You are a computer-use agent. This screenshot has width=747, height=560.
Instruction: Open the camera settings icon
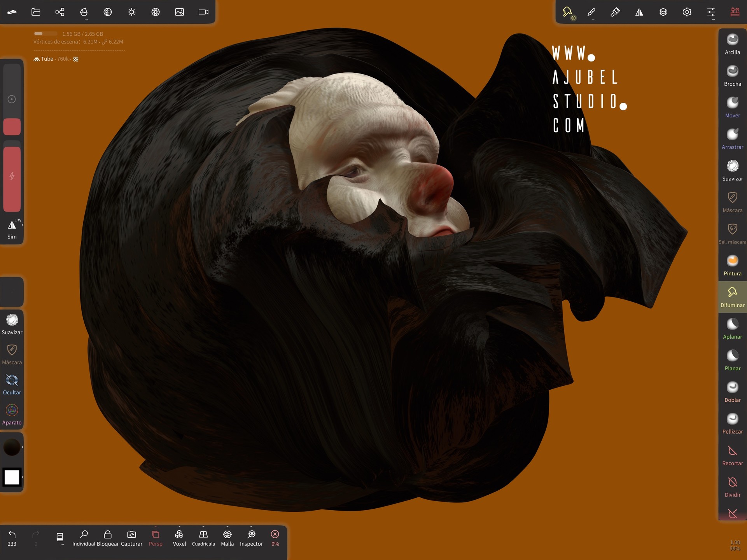click(203, 12)
